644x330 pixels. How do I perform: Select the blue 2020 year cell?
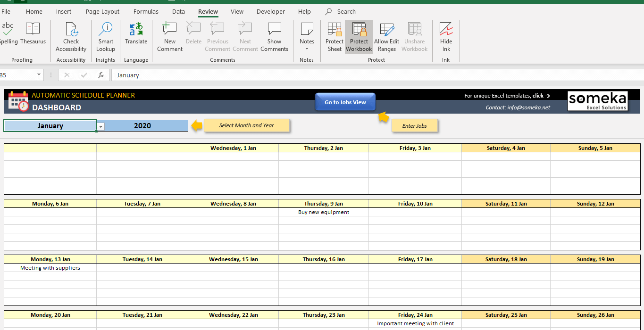142,125
